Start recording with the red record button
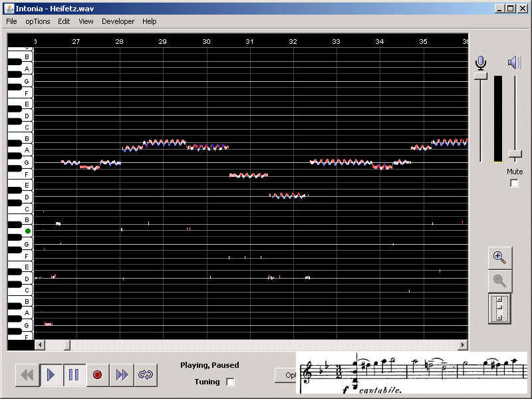The image size is (532, 399). (x=98, y=375)
